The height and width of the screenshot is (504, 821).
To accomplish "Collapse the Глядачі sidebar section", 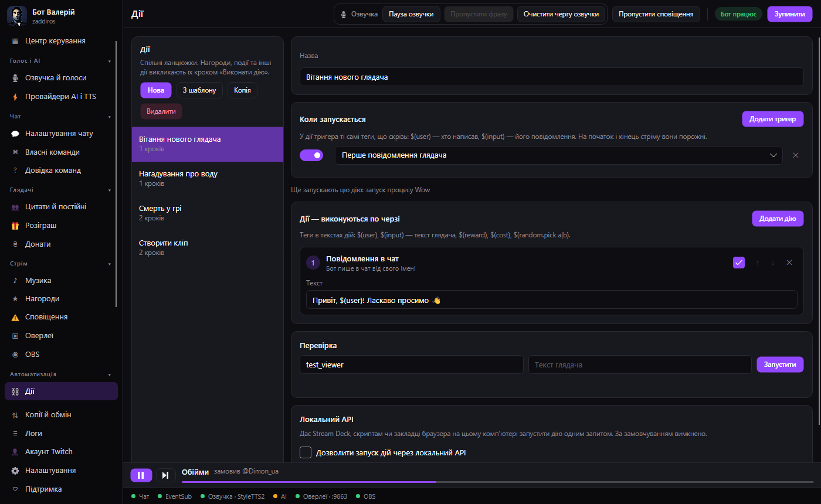I will pos(110,190).
